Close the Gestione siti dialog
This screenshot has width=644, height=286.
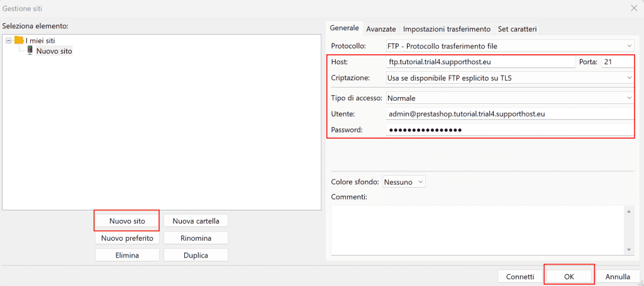(635, 8)
